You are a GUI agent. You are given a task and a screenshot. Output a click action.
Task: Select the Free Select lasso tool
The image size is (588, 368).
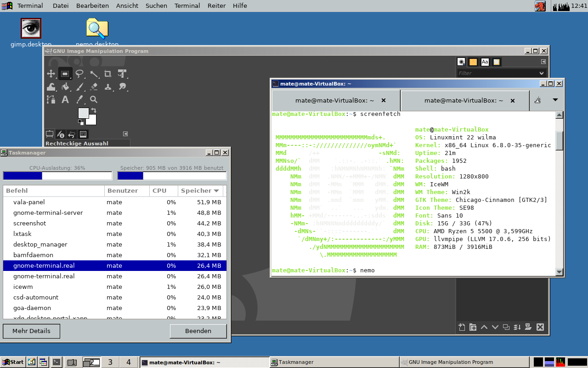[79, 74]
